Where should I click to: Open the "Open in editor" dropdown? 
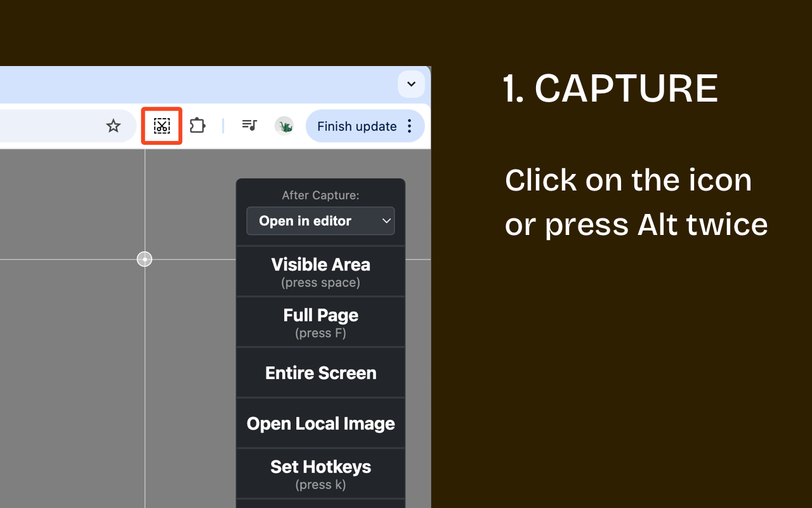pos(320,221)
